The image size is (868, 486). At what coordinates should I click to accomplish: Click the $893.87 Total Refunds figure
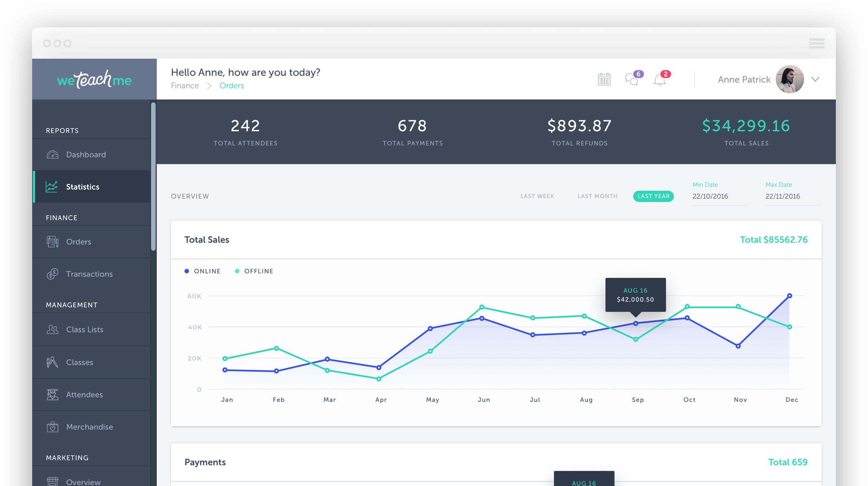tap(580, 126)
